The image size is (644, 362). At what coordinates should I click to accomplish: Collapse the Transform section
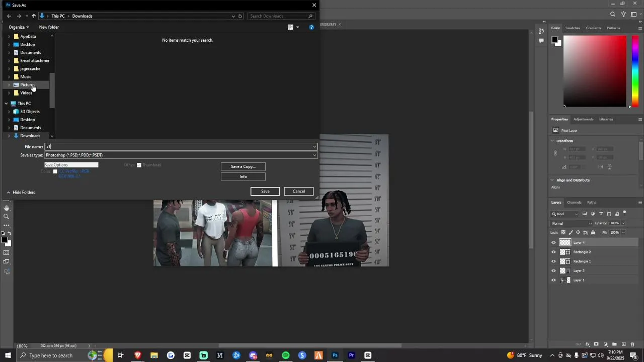pos(552,141)
